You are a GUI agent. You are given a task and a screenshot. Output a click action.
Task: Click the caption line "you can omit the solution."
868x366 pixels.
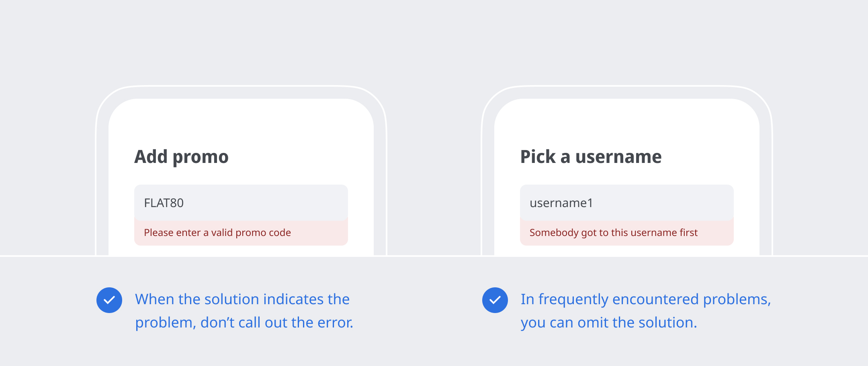(x=609, y=323)
